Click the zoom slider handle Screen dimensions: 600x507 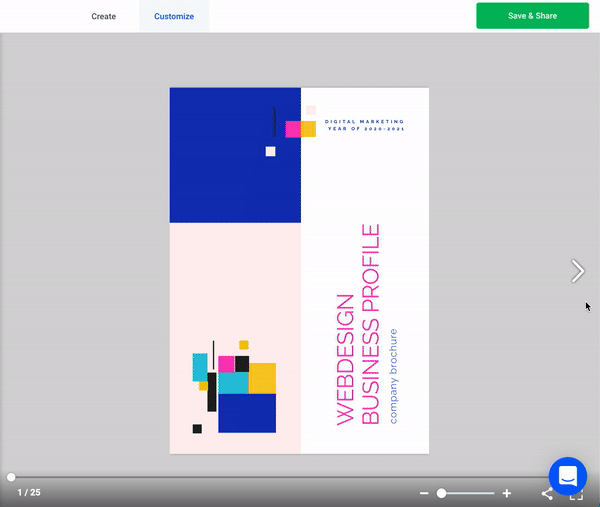click(441, 493)
